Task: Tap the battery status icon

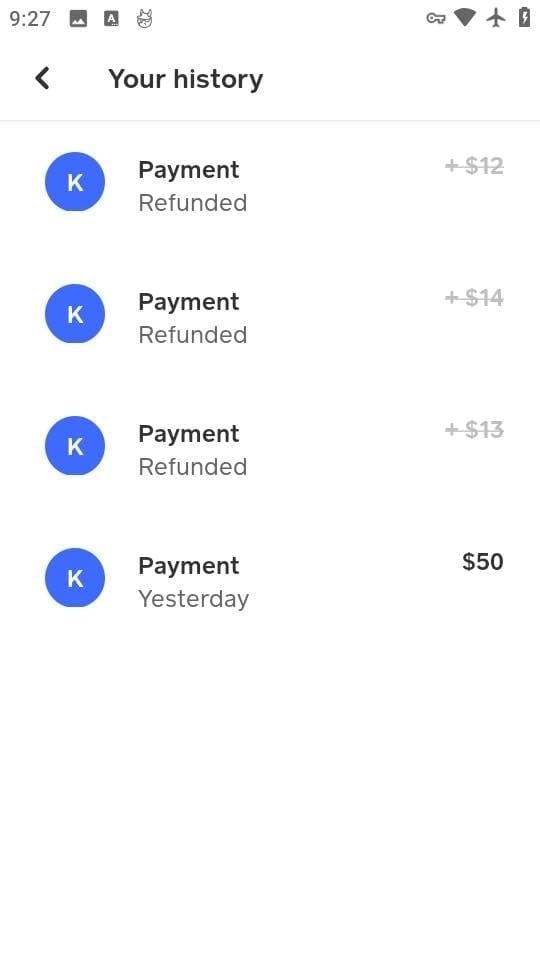Action: [x=524, y=18]
